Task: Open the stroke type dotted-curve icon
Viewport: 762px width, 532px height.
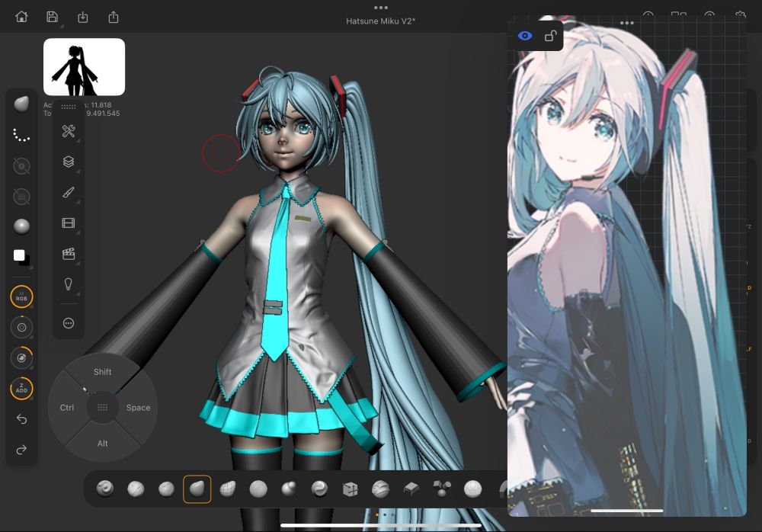Action: [21, 135]
